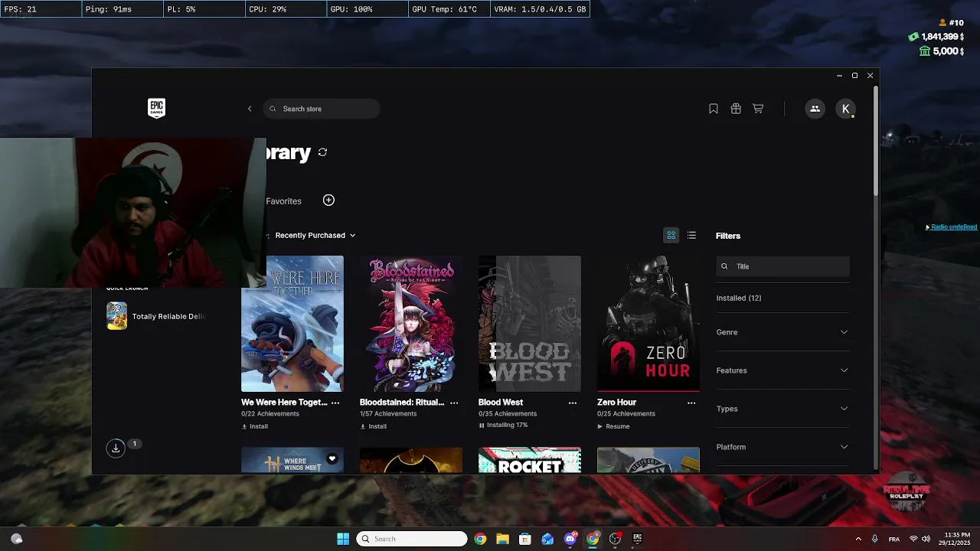Open Microsoft Store from the taskbar
This screenshot has width=980, height=551.
(x=525, y=539)
